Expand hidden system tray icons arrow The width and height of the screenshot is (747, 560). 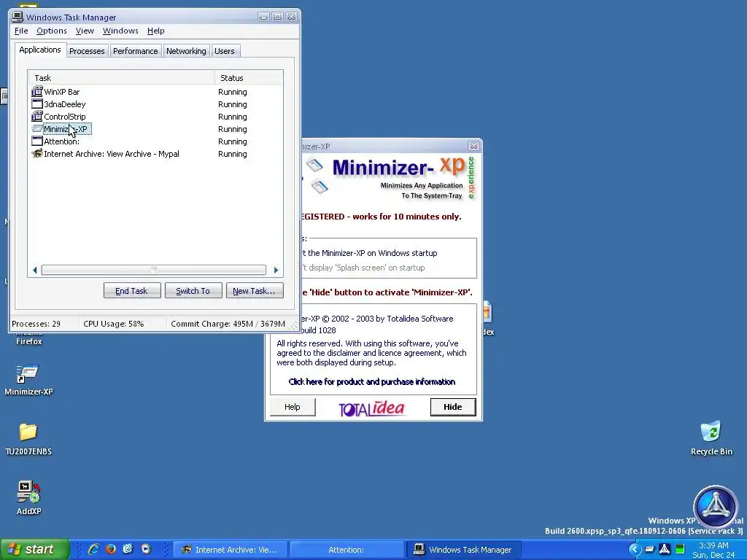[x=634, y=550]
